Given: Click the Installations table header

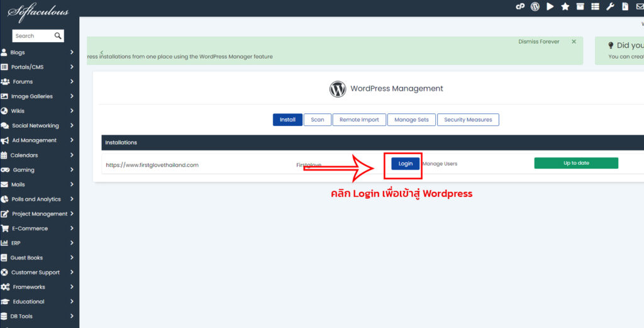Looking at the screenshot, I should coord(121,143).
